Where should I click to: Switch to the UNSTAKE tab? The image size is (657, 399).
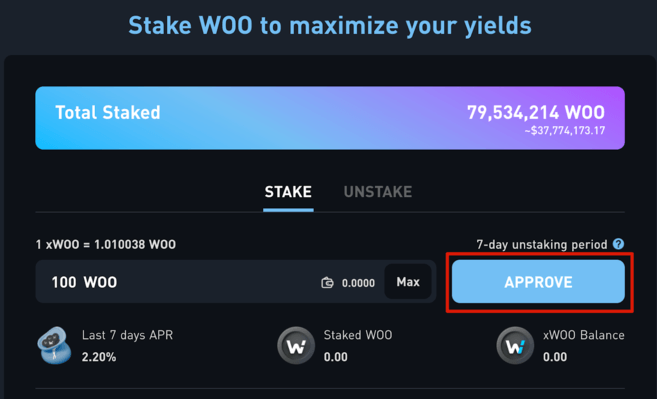coord(378,192)
